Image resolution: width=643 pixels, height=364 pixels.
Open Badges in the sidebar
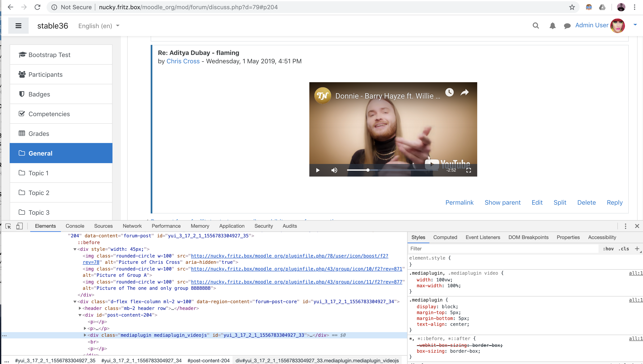coord(61,94)
